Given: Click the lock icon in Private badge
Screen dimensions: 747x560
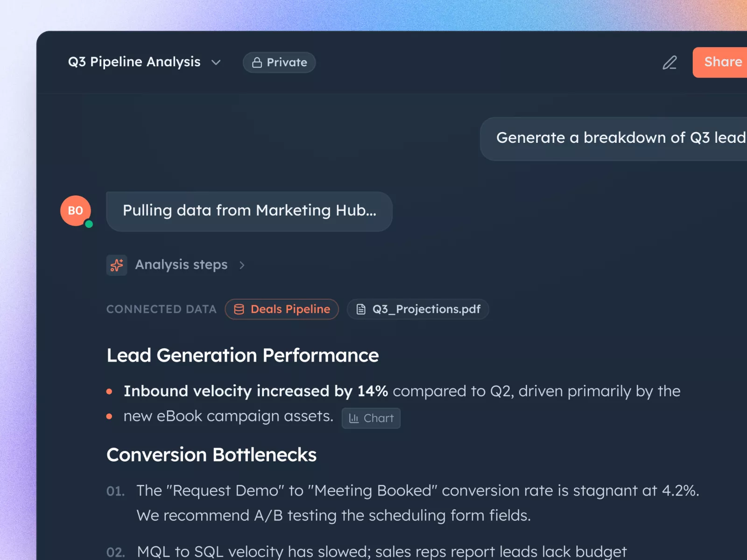Looking at the screenshot, I should [x=257, y=63].
